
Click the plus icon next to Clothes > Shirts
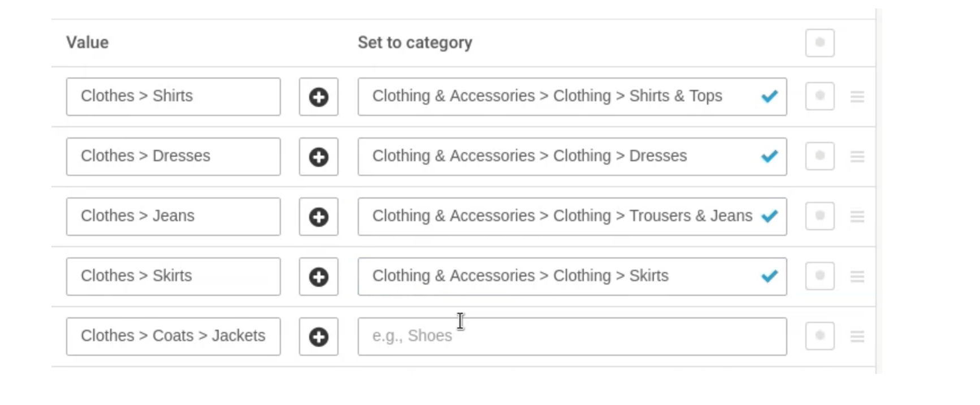[x=318, y=97]
